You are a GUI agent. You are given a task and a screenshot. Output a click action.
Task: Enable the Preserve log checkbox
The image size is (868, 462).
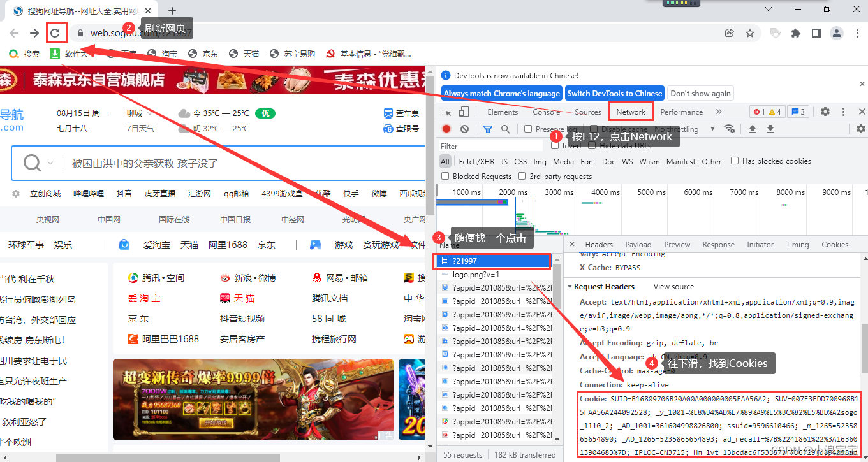(x=528, y=129)
